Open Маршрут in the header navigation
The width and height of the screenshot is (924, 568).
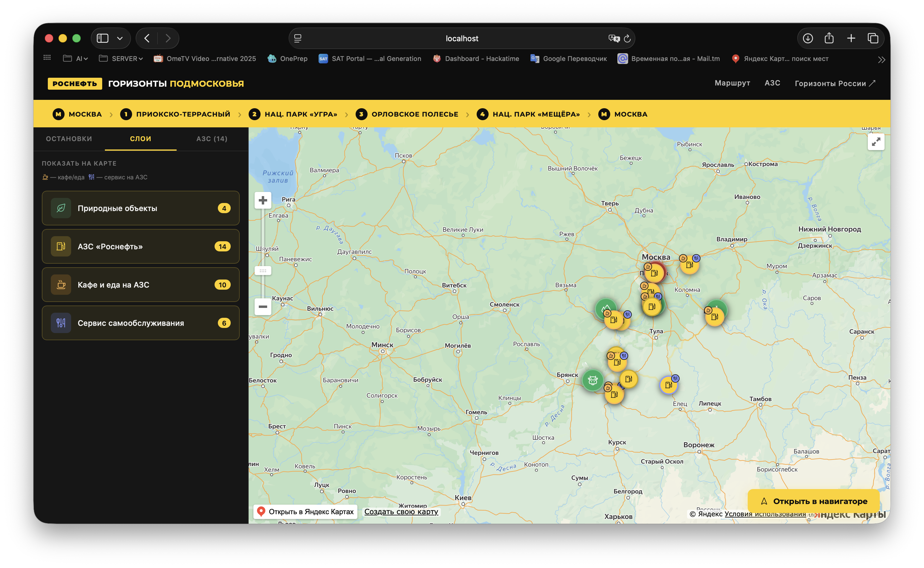732,83
